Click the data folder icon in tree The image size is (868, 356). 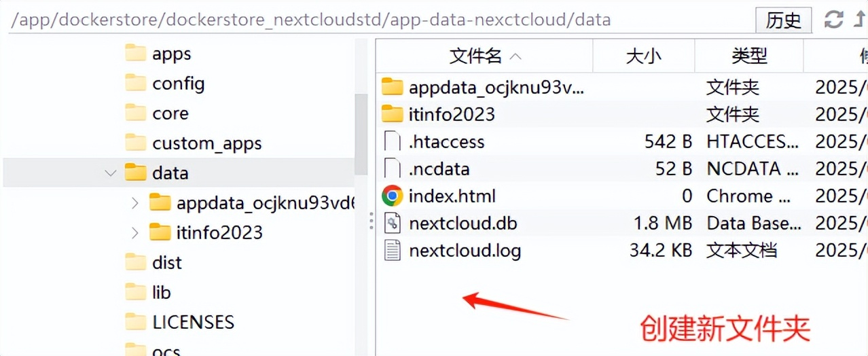coord(136,173)
